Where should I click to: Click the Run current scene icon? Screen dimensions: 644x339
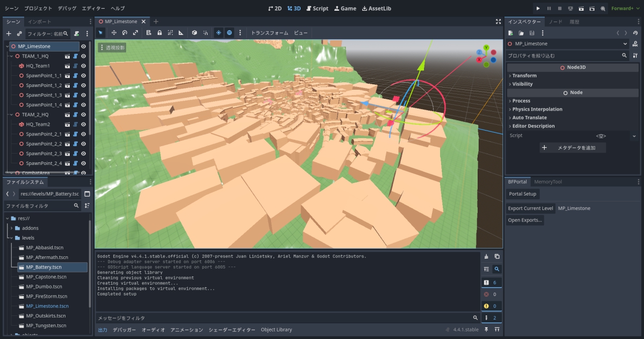click(x=581, y=9)
